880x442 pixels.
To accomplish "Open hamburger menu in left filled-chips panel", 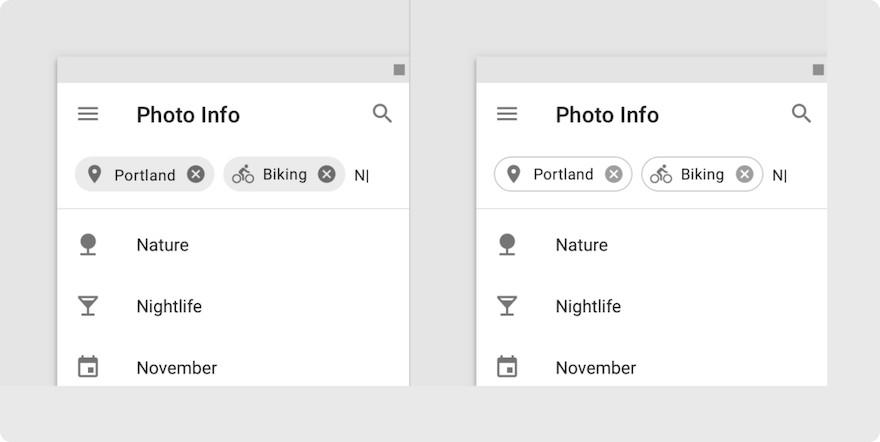I will [88, 114].
